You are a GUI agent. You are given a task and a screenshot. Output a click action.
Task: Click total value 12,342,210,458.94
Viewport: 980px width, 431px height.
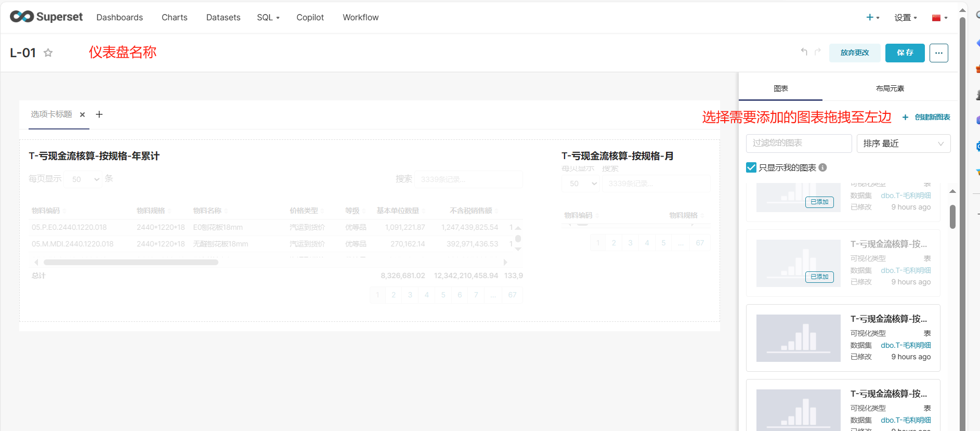466,276
